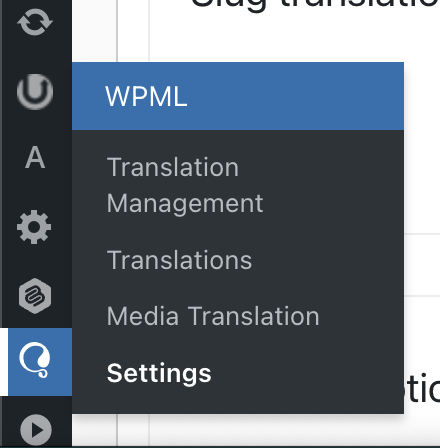
Task: Click the hexagon squiggle plugin icon
Action: 35,296
